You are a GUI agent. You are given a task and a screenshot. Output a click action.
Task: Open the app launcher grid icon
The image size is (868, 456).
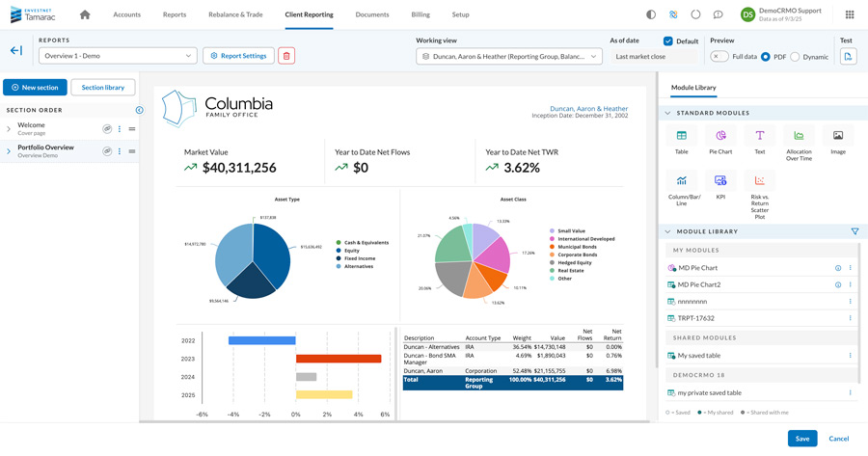tap(850, 14)
